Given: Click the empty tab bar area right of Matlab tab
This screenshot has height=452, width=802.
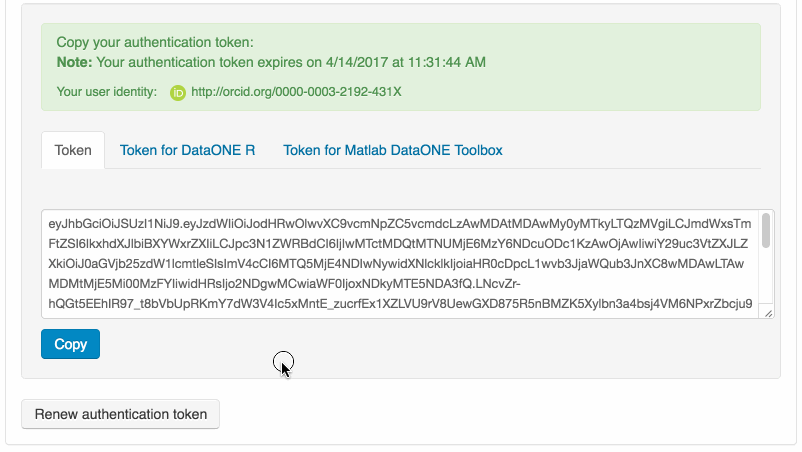Looking at the screenshot, I should coord(640,150).
